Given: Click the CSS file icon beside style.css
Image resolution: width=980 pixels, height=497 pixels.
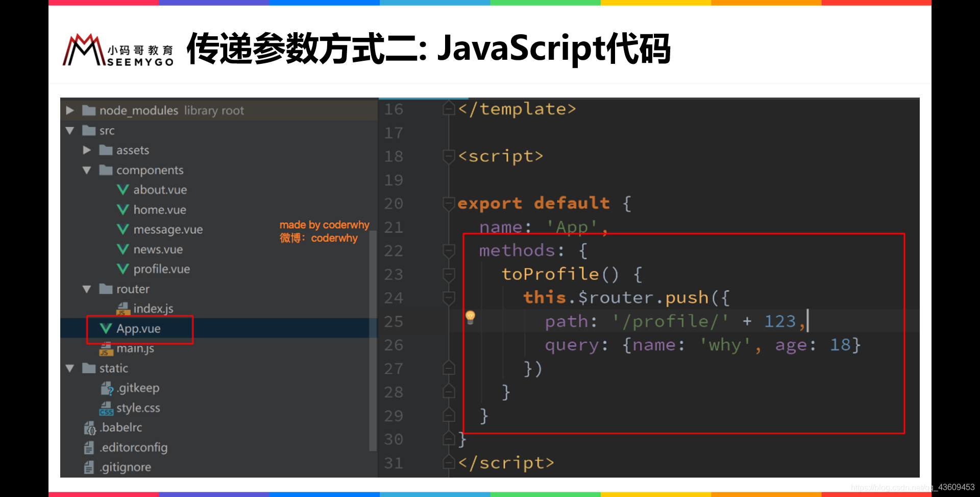Looking at the screenshot, I should tap(106, 408).
